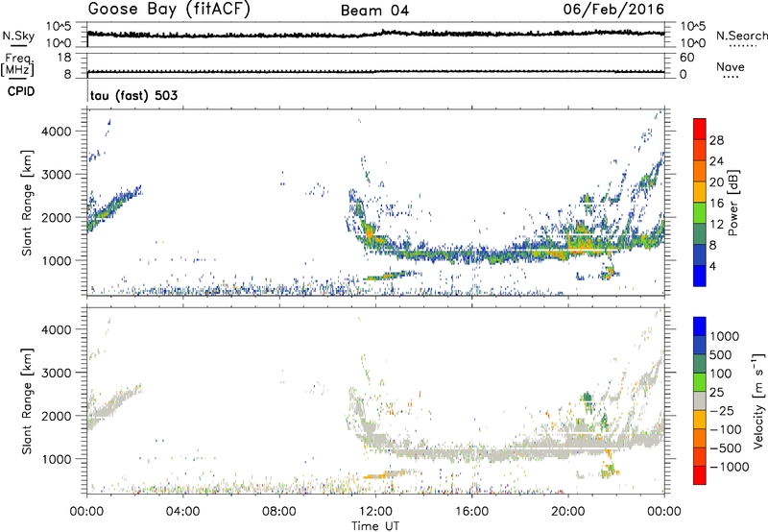Viewport: 768px width, 532px height.
Task: Click the '-25' label on Velocity colorbar
Action: point(721,411)
